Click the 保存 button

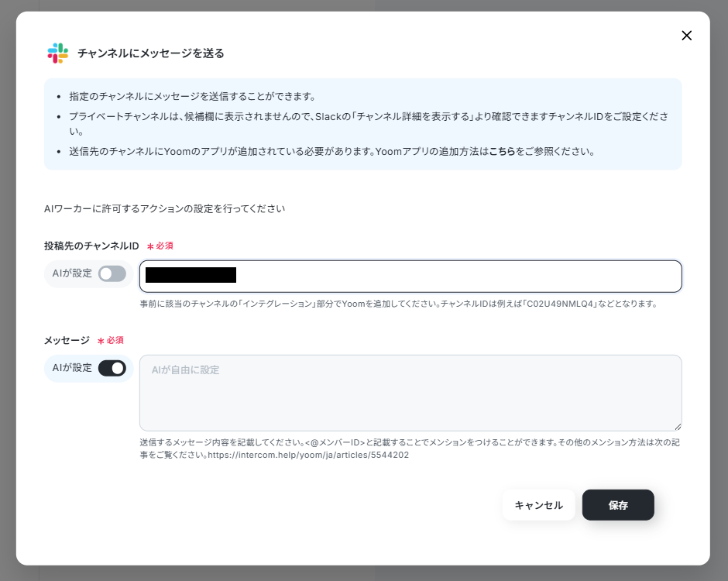click(x=618, y=505)
